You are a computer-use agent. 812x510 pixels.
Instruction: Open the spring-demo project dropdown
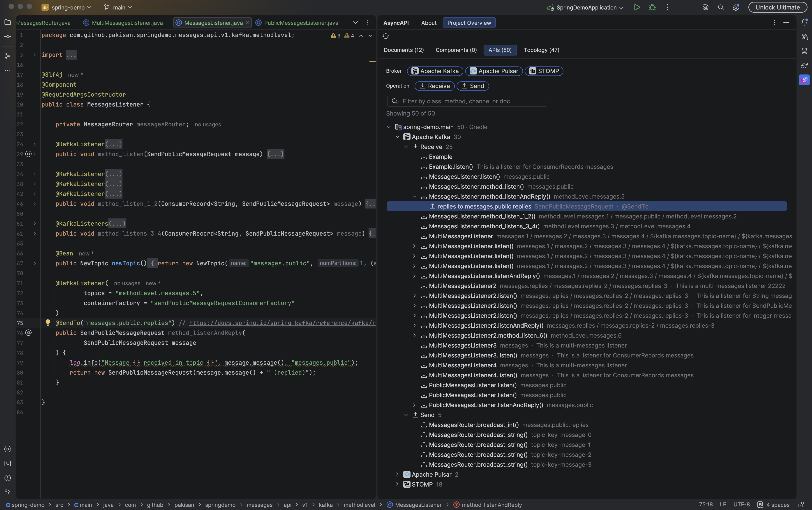pyautogui.click(x=66, y=7)
